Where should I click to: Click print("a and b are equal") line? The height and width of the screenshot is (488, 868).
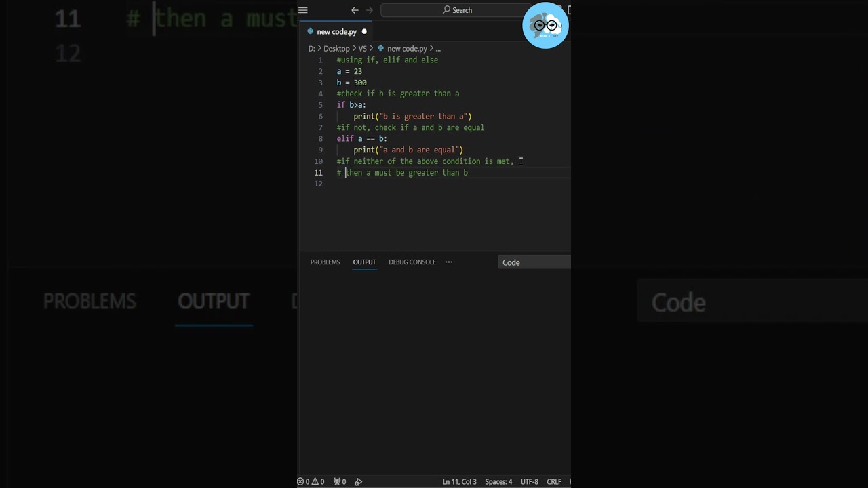click(408, 150)
